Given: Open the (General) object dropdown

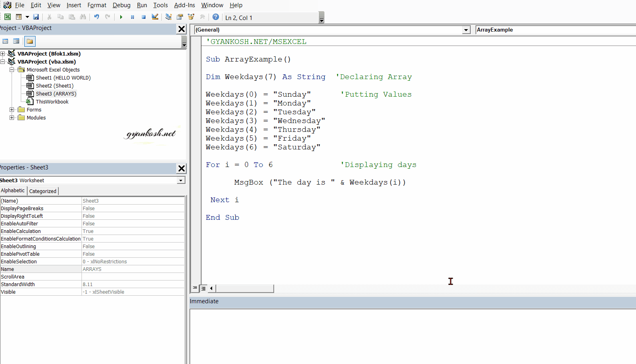Looking at the screenshot, I should tap(466, 30).
